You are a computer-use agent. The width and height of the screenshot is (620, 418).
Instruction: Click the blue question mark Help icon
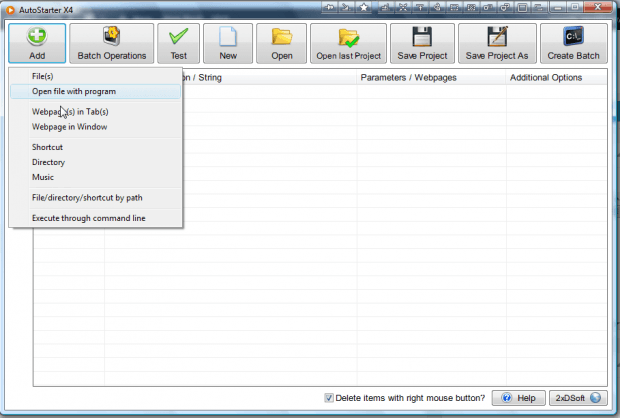pos(507,397)
